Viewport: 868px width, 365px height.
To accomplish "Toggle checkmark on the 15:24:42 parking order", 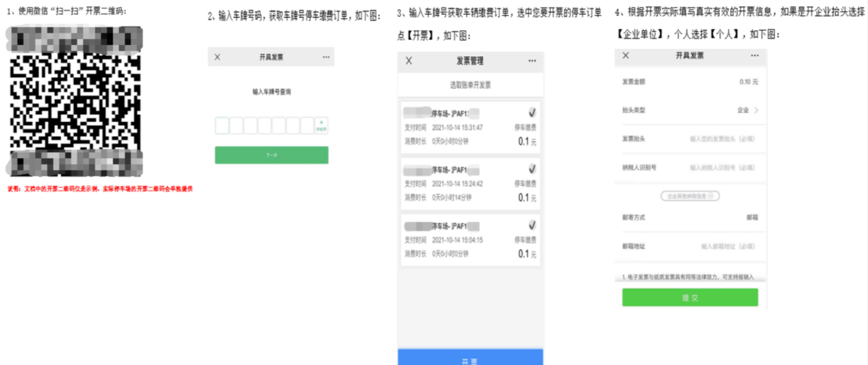I will click(532, 169).
